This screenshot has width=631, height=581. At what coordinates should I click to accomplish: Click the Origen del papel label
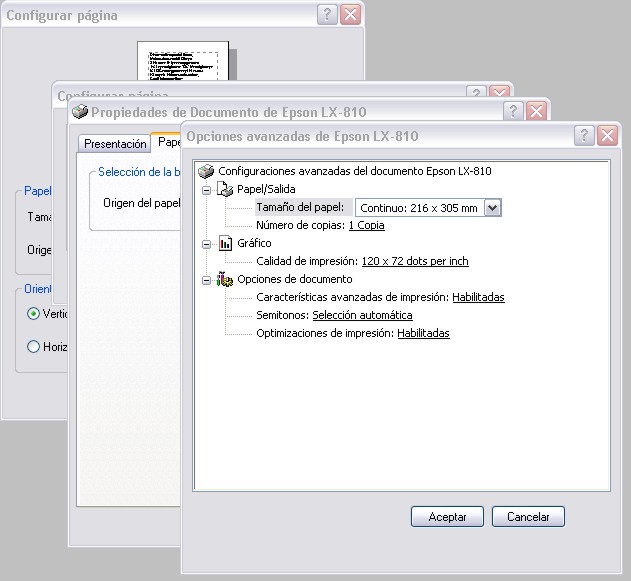[x=142, y=203]
